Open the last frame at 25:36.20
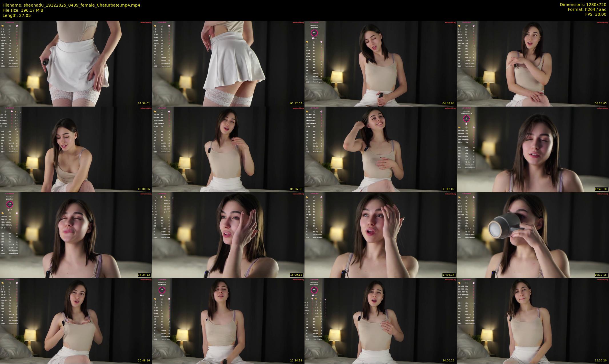Screen dimensions: 609x364 coord(533,321)
